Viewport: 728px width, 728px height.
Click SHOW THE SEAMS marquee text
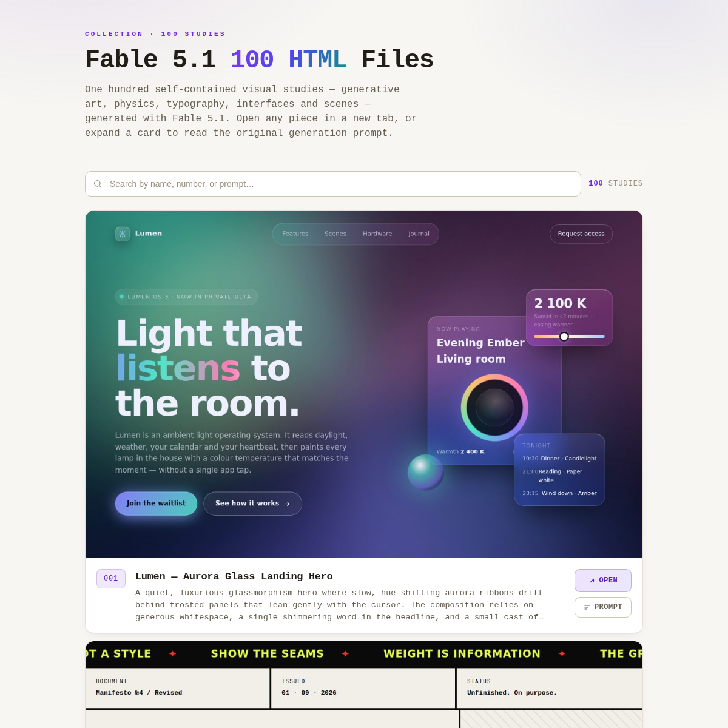click(x=267, y=653)
